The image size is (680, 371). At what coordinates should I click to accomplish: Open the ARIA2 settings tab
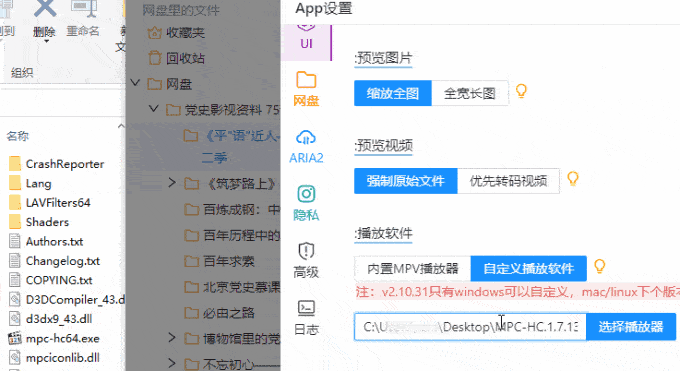click(x=306, y=146)
